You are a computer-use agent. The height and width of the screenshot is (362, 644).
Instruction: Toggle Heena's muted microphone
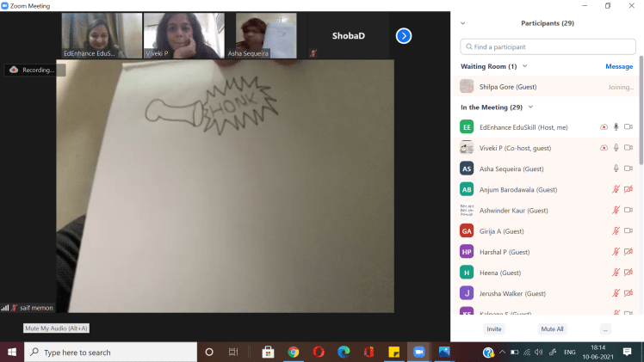pyautogui.click(x=616, y=273)
